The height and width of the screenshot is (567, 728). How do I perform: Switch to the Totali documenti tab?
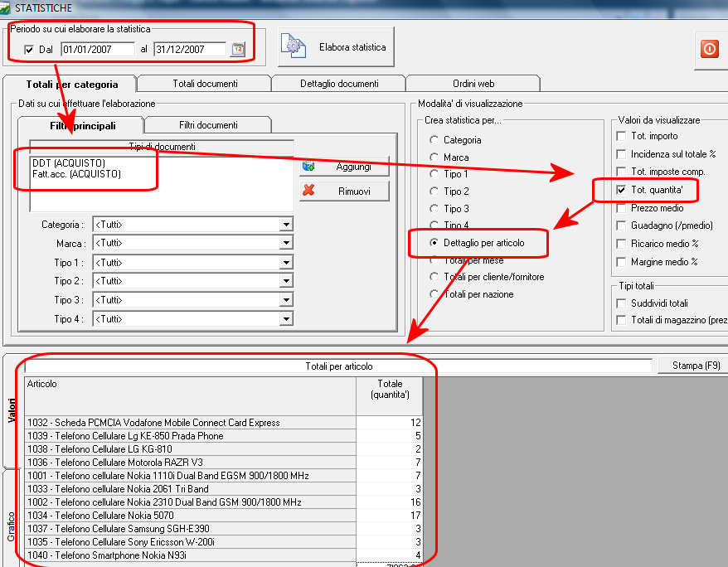(x=205, y=84)
